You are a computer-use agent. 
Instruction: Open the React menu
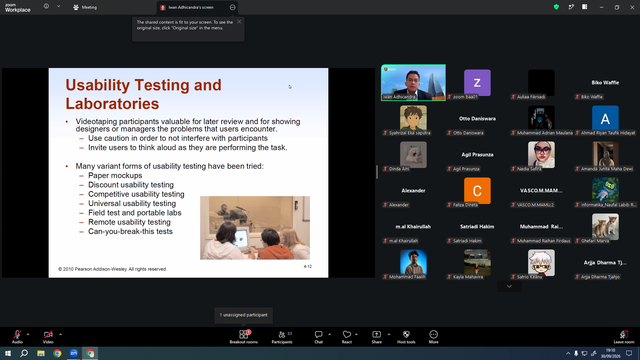coord(347,337)
